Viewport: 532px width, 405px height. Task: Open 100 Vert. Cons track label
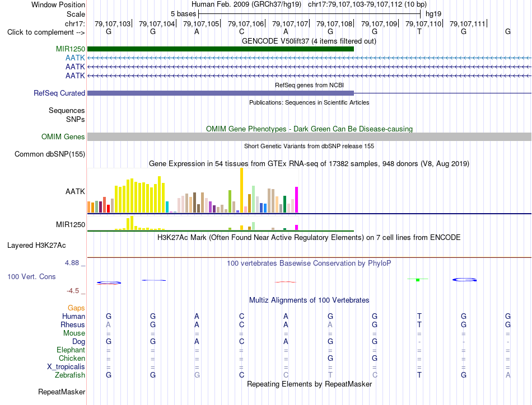[31, 276]
